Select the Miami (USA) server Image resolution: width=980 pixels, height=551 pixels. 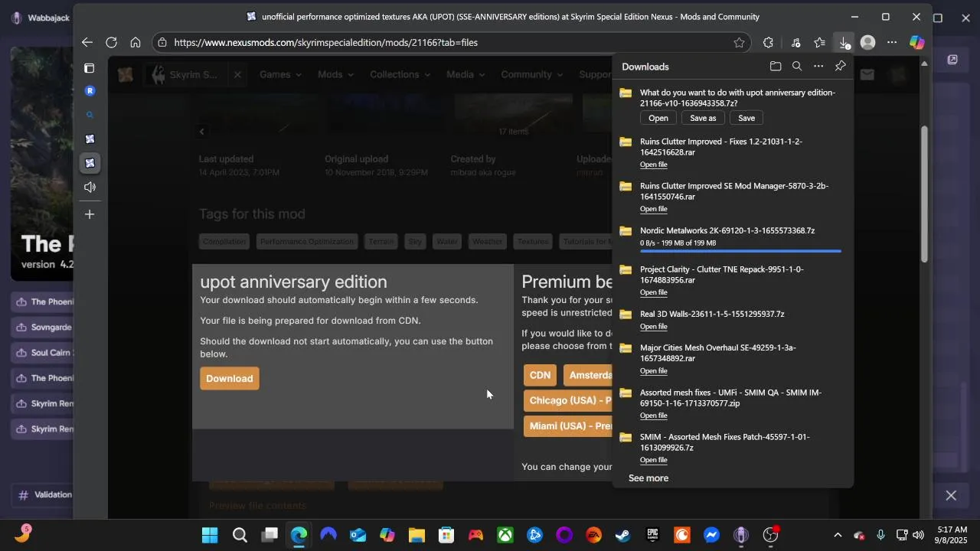tap(568, 425)
